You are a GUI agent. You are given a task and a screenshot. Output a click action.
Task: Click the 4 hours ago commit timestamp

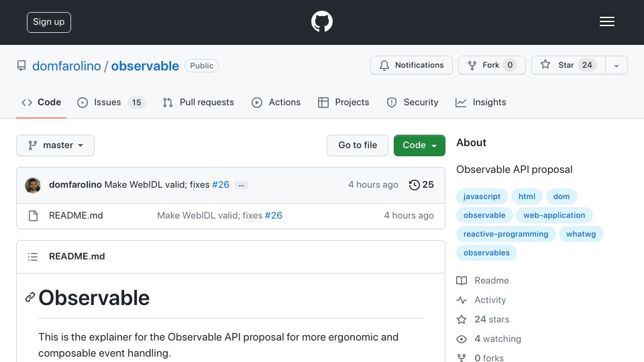373,185
